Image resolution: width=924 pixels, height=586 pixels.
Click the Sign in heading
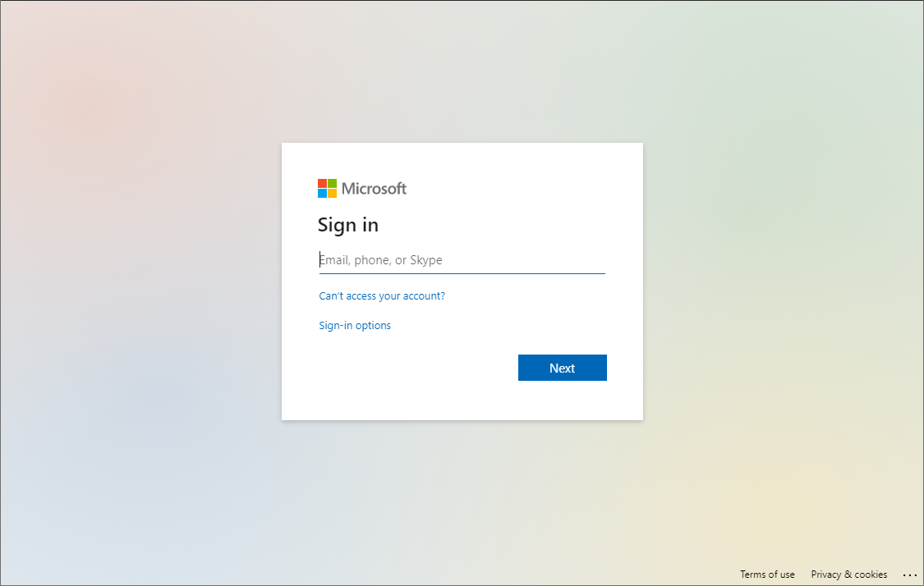pyautogui.click(x=348, y=225)
